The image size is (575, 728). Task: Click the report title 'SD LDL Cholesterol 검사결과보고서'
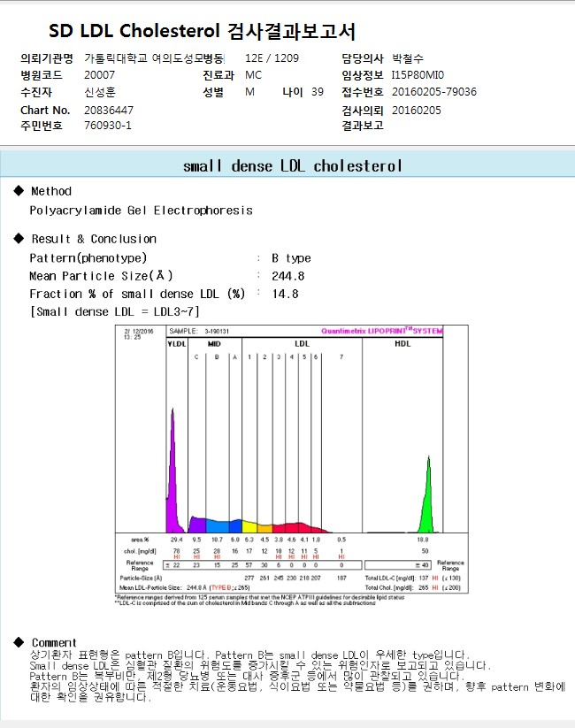click(202, 31)
